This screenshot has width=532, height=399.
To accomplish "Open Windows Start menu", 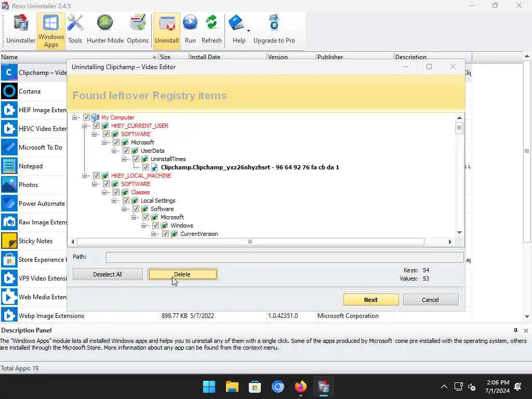I will [209, 387].
